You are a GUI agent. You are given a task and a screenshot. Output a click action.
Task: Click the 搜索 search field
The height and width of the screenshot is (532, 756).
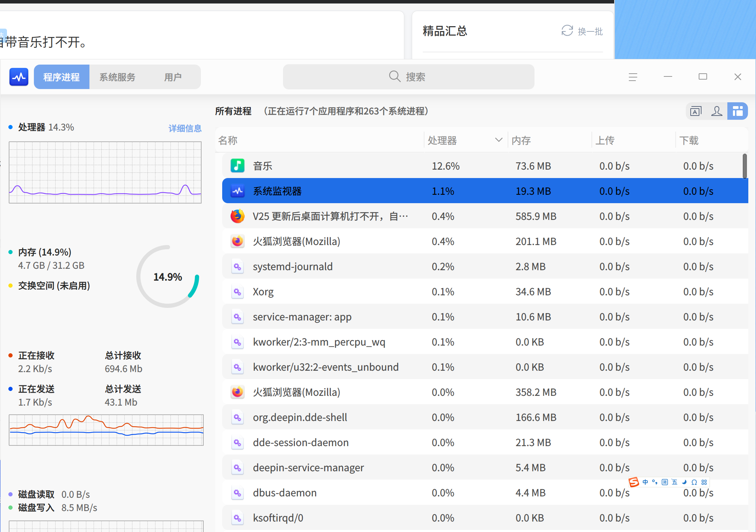coord(408,77)
